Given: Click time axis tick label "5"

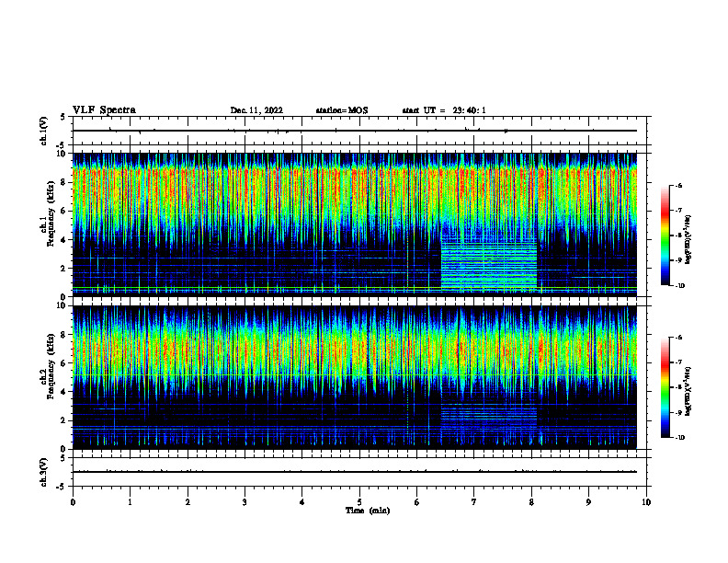Looking at the screenshot, I should click(359, 502).
